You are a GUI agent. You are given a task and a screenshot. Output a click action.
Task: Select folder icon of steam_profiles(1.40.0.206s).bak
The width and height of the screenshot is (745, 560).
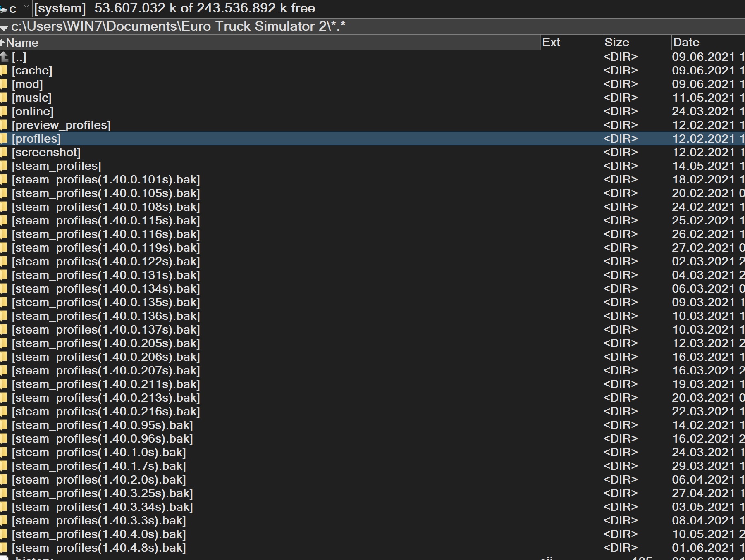coord(4,357)
